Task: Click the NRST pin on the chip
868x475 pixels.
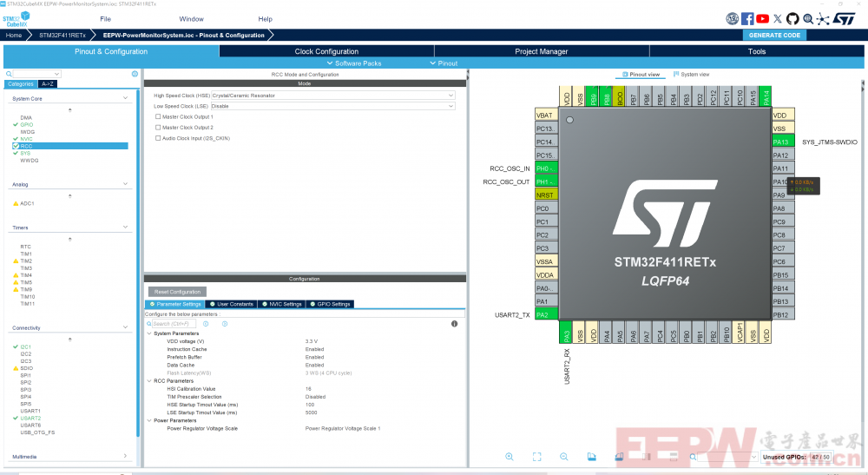Action: pos(546,195)
